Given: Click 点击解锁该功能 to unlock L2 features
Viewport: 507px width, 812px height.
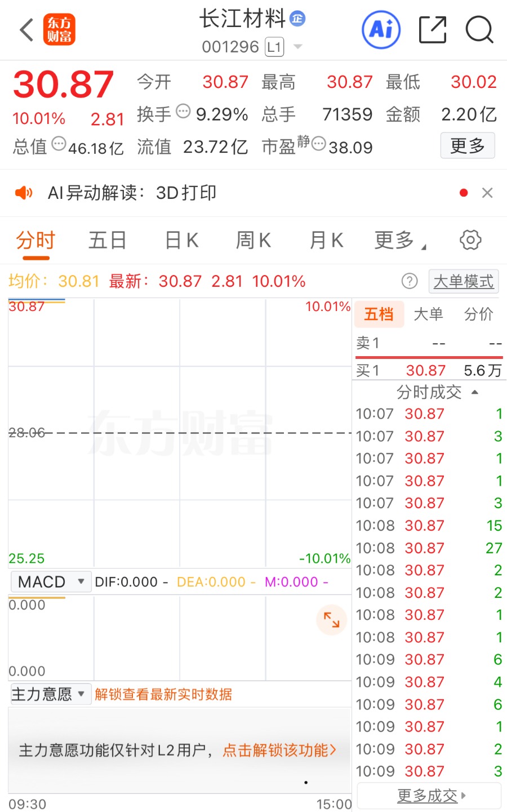Looking at the screenshot, I should [x=280, y=750].
